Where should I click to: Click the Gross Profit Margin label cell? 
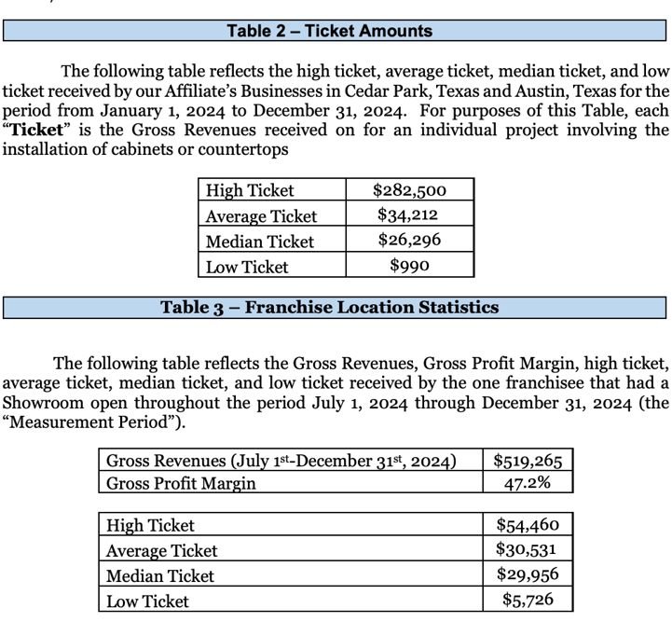(x=181, y=484)
